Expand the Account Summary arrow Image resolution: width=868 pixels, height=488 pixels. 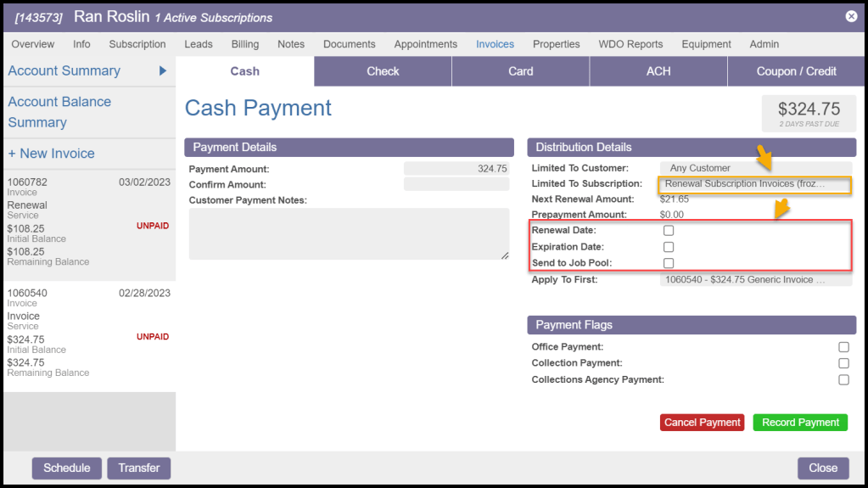163,70
